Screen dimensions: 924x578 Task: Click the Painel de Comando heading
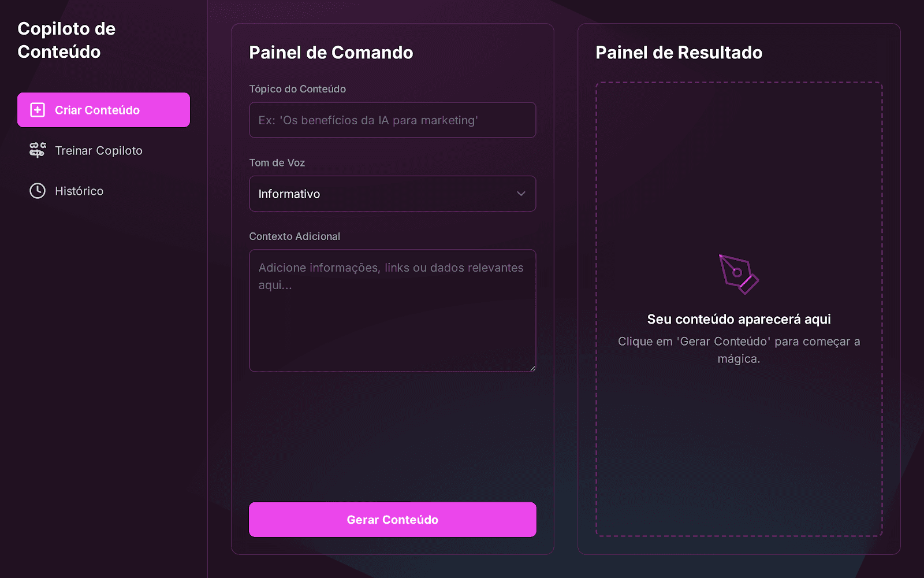(330, 53)
